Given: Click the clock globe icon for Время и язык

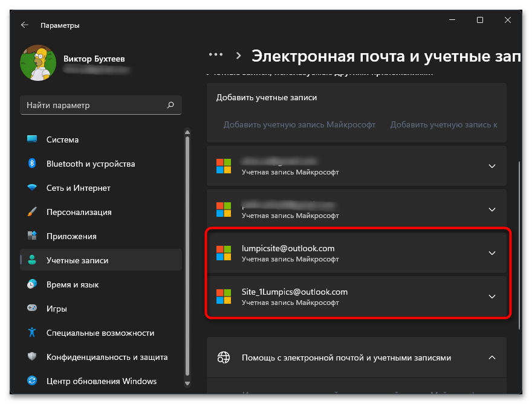Looking at the screenshot, I should (32, 284).
